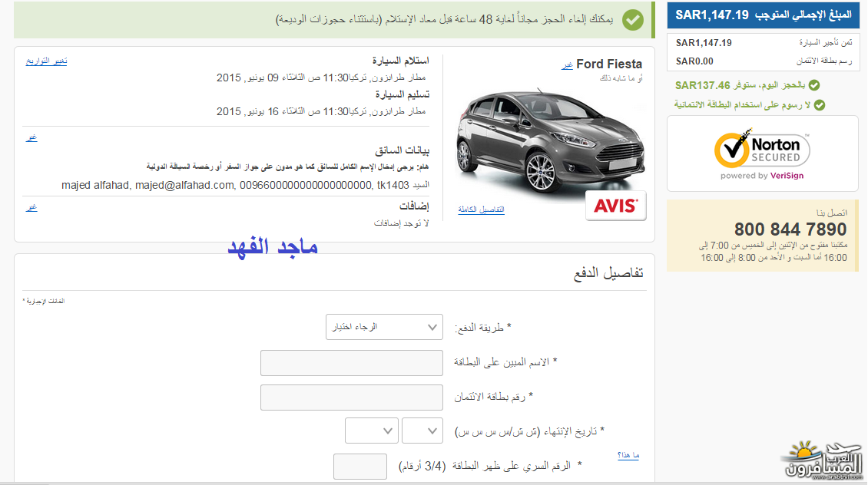Focus the name-on-card input field
This screenshot has height=485, width=868.
point(352,363)
